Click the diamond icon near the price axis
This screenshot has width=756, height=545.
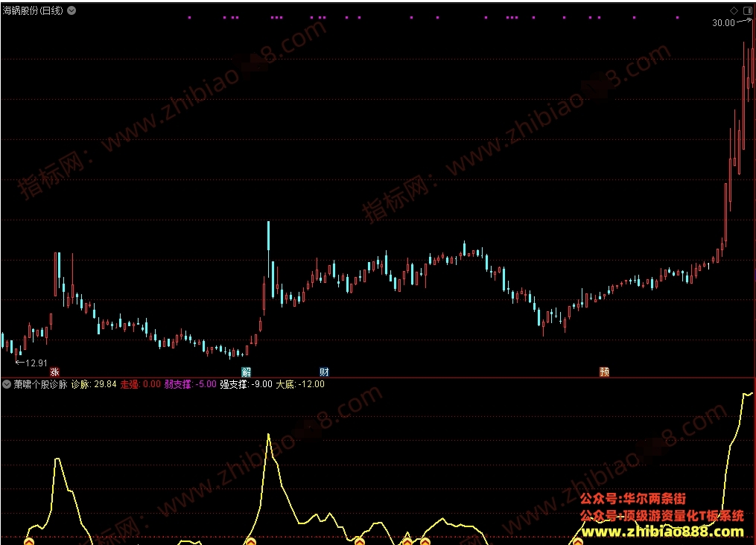pyautogui.click(x=734, y=10)
